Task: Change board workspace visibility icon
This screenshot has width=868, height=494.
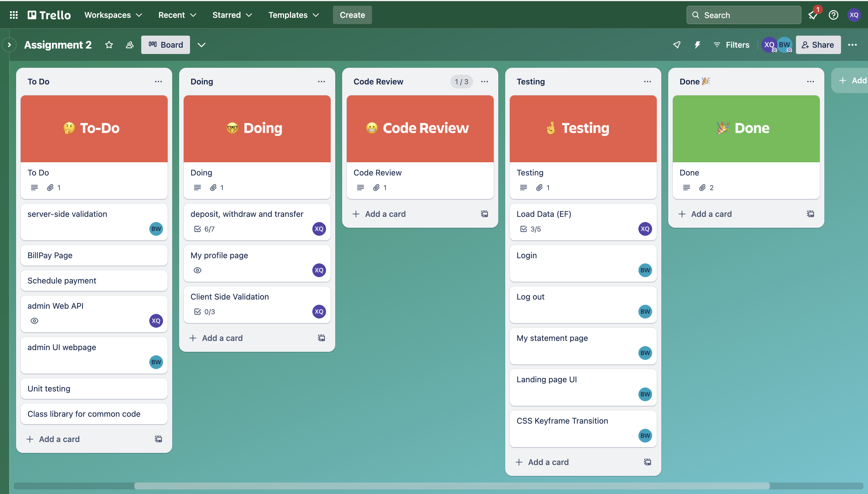Action: coord(129,45)
